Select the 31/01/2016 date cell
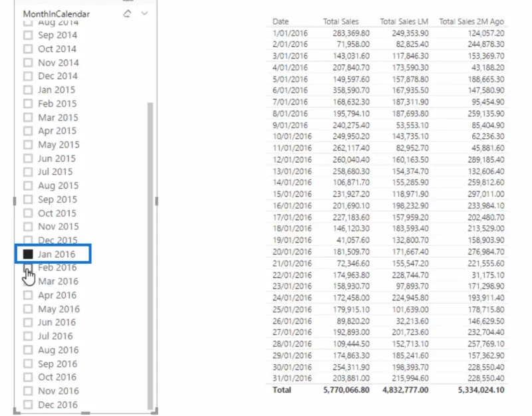The width and height of the screenshot is (532, 416). coord(292,378)
